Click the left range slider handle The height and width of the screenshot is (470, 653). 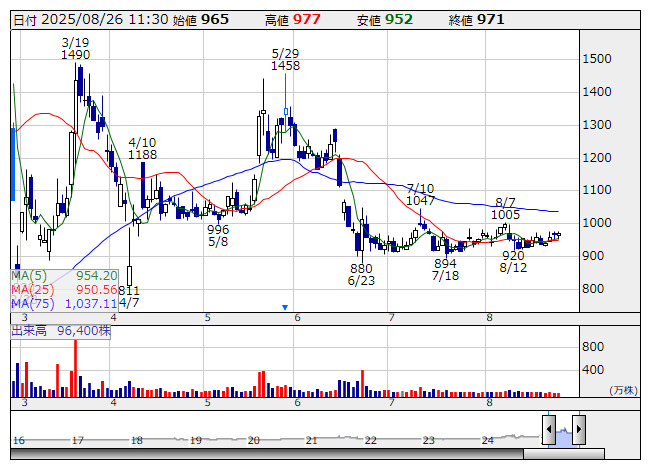(549, 430)
